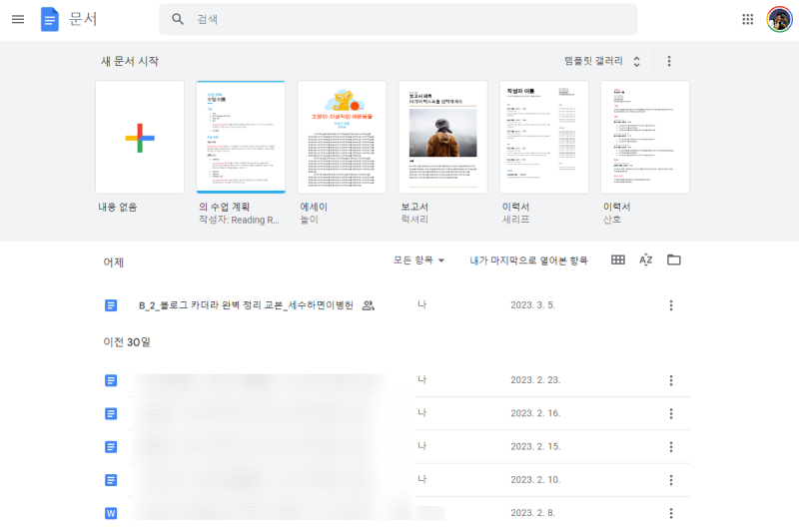This screenshot has height=532, width=799.
Task: Open more options beside template gallery
Action: pyautogui.click(x=669, y=61)
